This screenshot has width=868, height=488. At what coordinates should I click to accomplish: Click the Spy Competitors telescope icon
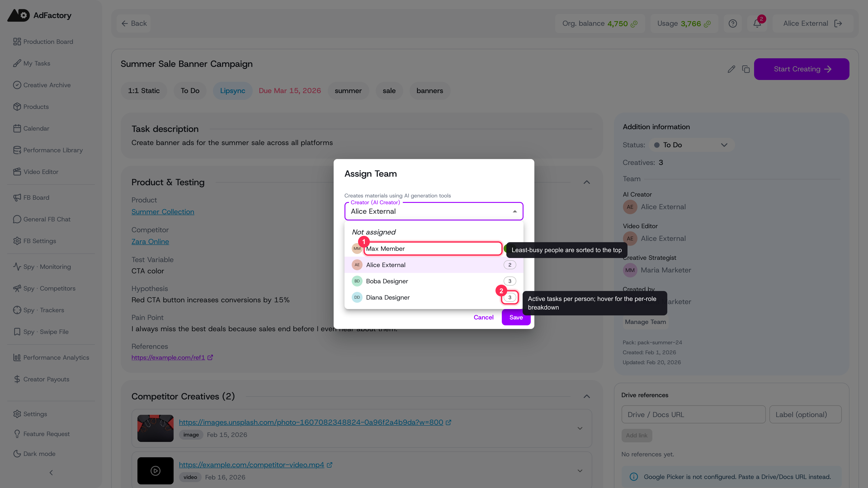click(x=17, y=288)
